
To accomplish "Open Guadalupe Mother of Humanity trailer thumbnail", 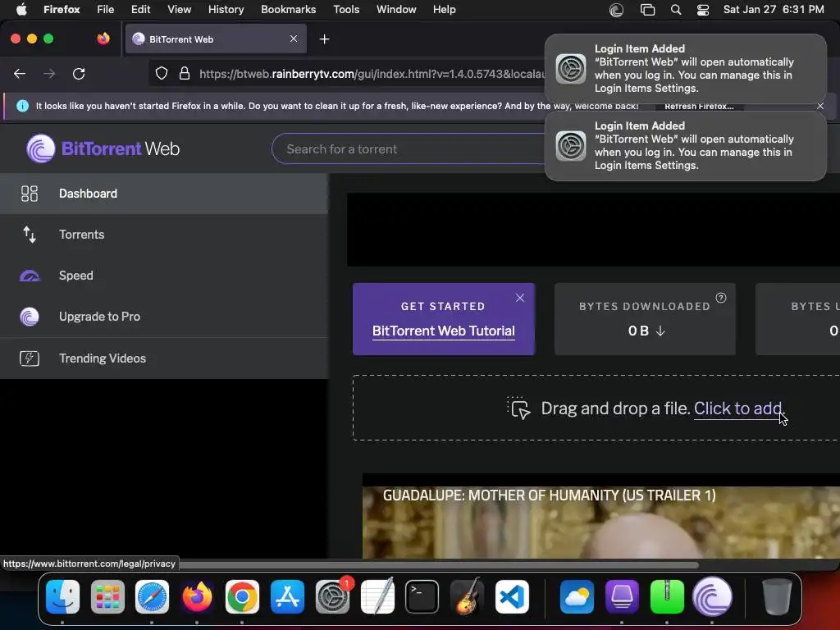I will (601, 523).
